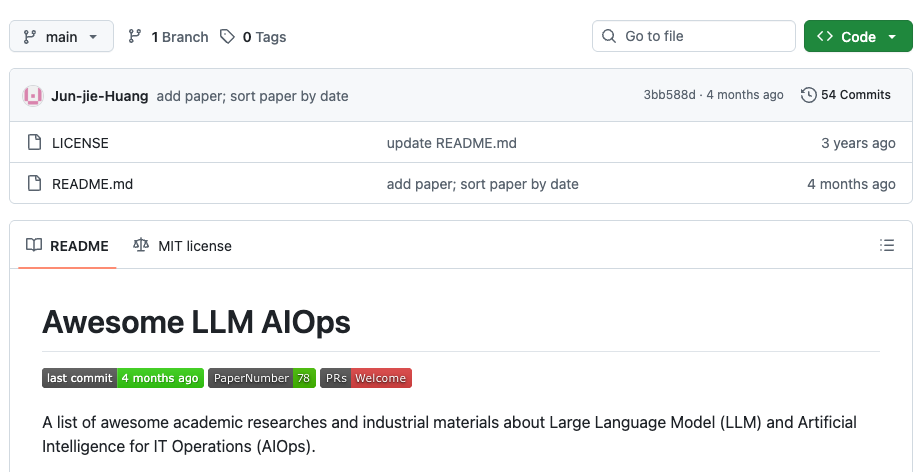Click the last commit badge

123,378
